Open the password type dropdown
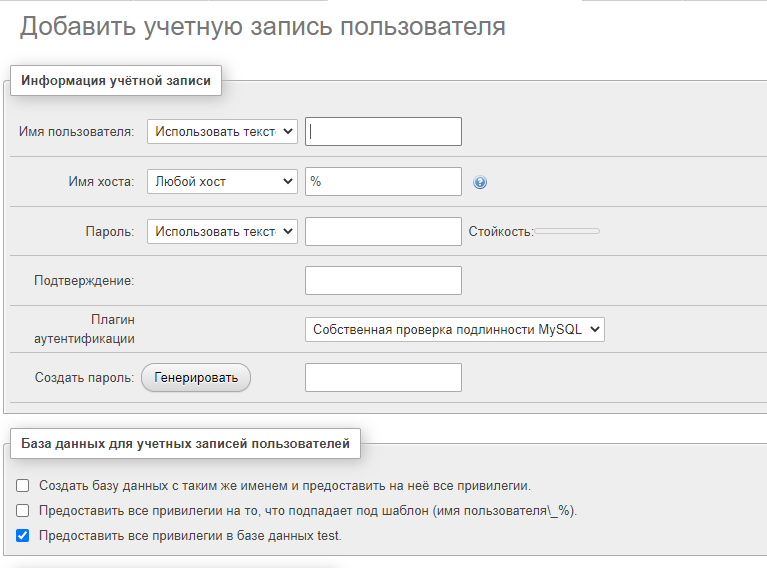The height and width of the screenshot is (568, 767). [222, 231]
